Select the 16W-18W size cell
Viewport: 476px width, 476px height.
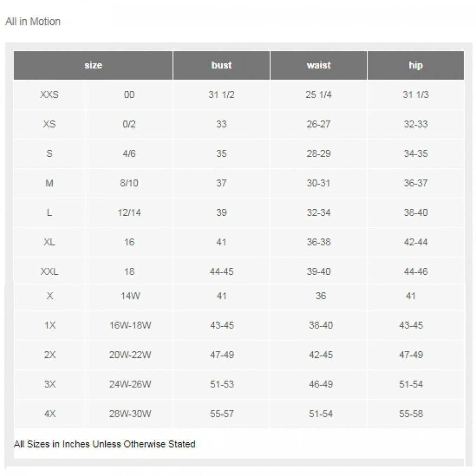tap(129, 325)
